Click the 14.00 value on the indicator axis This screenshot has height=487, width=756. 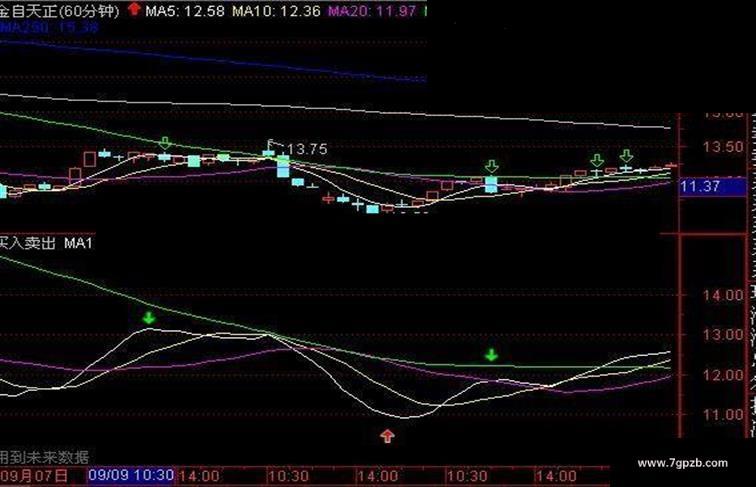pyautogui.click(x=723, y=295)
